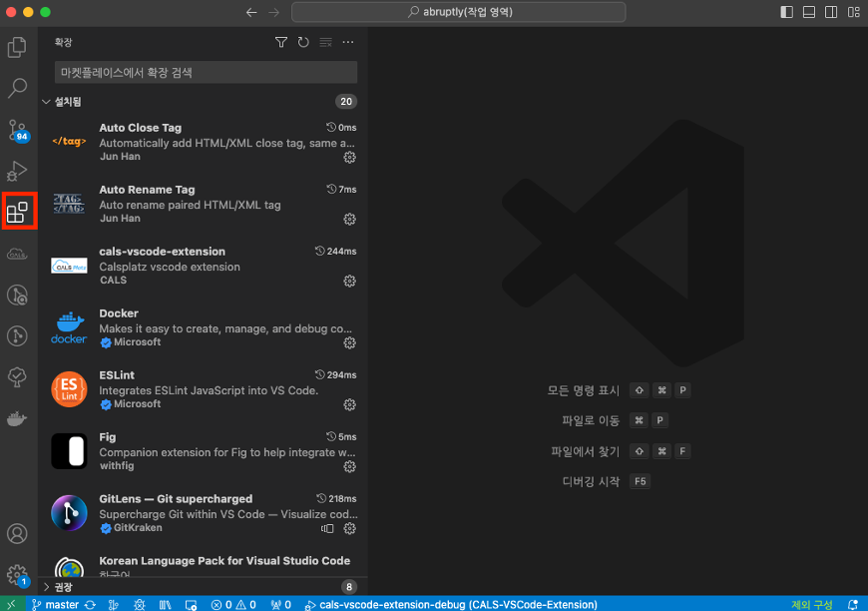868x611 pixels.
Task: Open the command center abruptly search box
Action: (458, 12)
